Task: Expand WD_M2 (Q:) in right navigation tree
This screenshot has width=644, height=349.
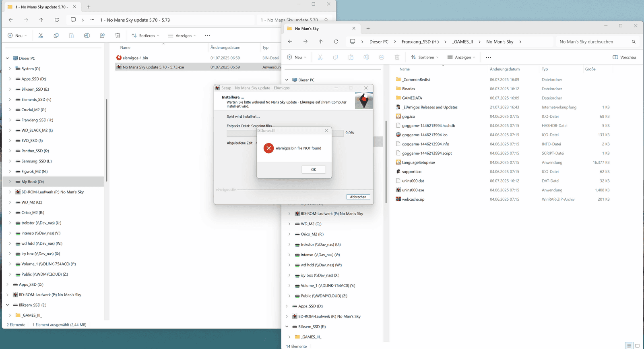Action: (x=289, y=224)
